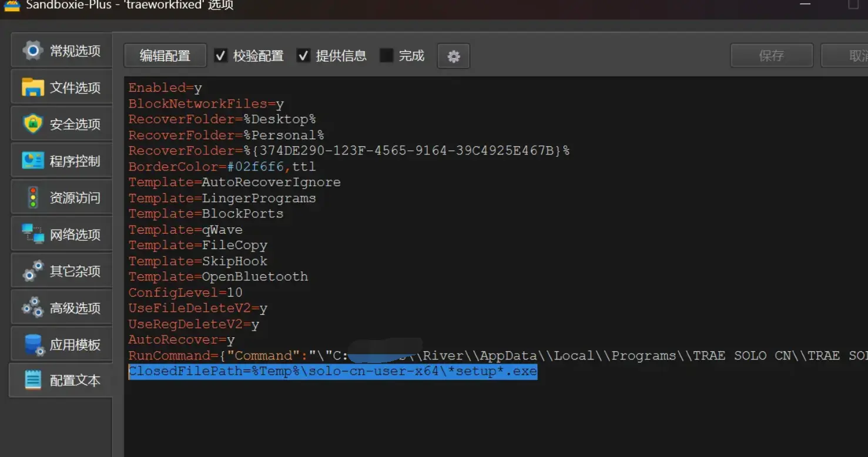
Task: Click the Template=AutoRecoverIgnore line
Action: (x=234, y=182)
